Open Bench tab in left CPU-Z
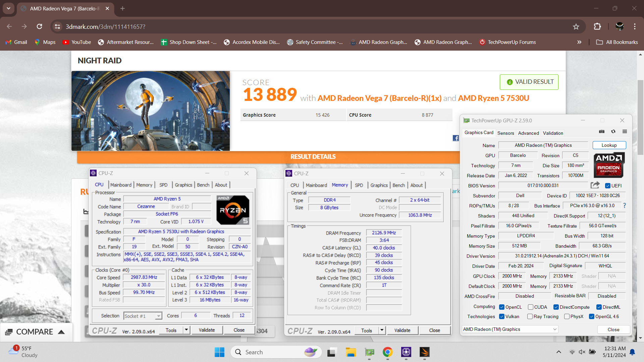 pos(203,185)
